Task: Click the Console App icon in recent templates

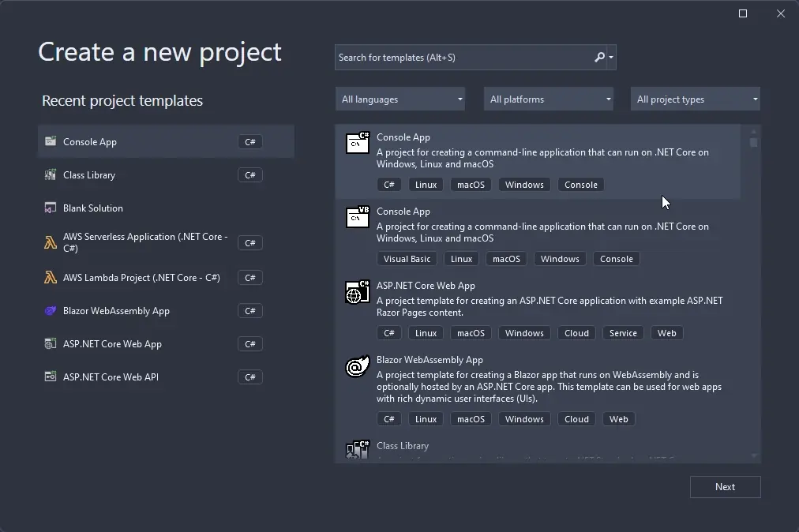Action: pos(51,141)
